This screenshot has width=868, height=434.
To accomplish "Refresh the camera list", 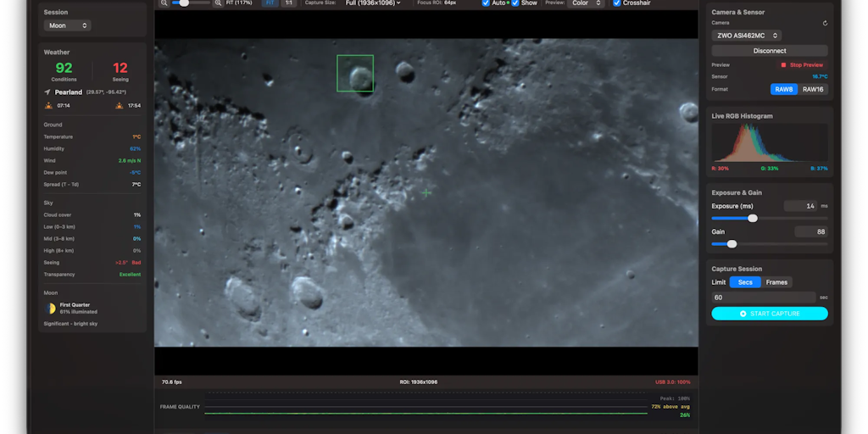I will tap(825, 24).
